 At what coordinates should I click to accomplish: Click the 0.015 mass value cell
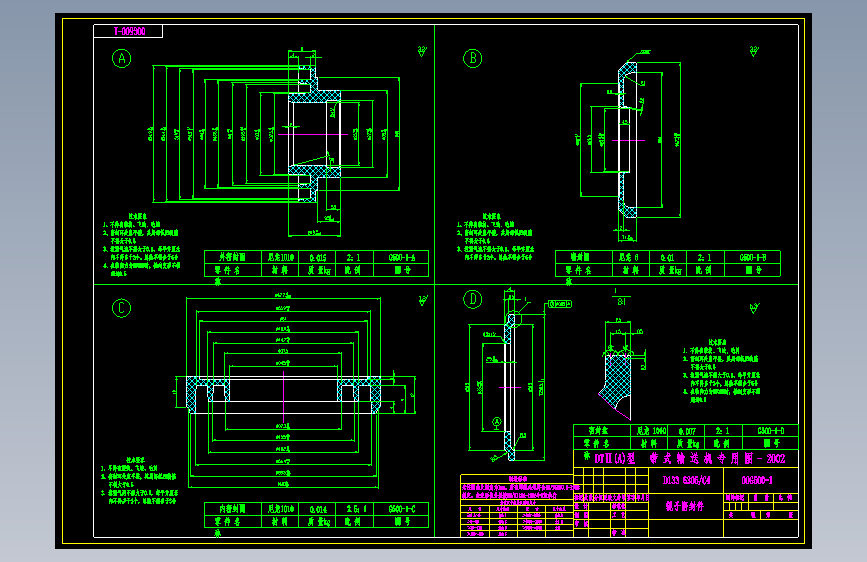pos(318,257)
